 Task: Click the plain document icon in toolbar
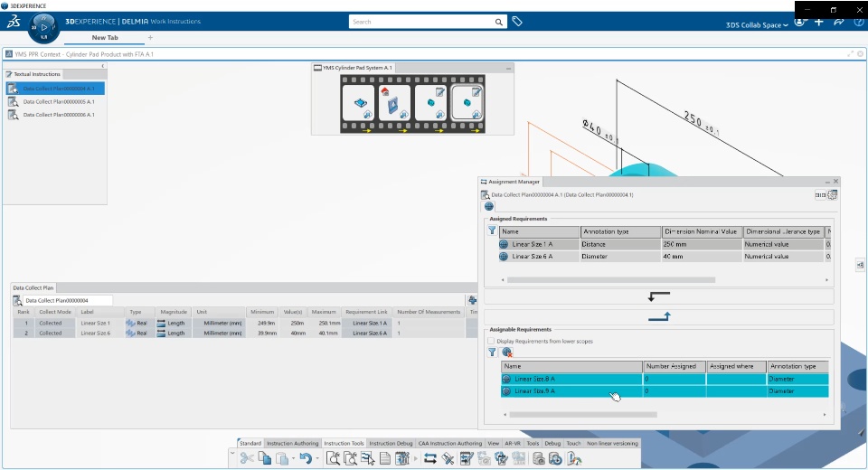click(385, 458)
